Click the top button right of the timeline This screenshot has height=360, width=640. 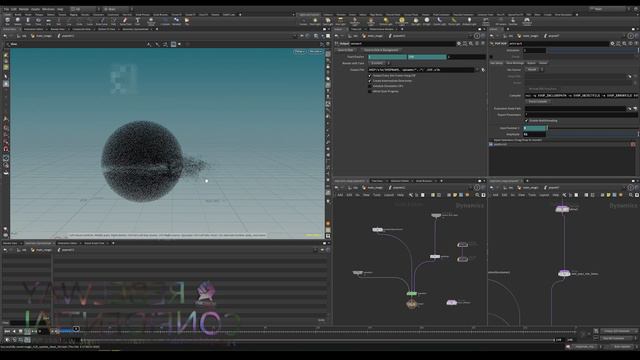[x=618, y=331]
